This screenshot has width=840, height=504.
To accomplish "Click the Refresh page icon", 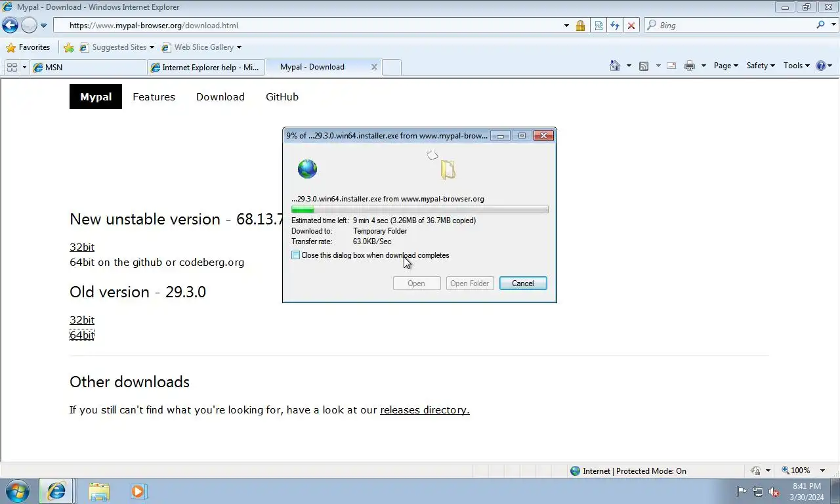I will point(615,26).
